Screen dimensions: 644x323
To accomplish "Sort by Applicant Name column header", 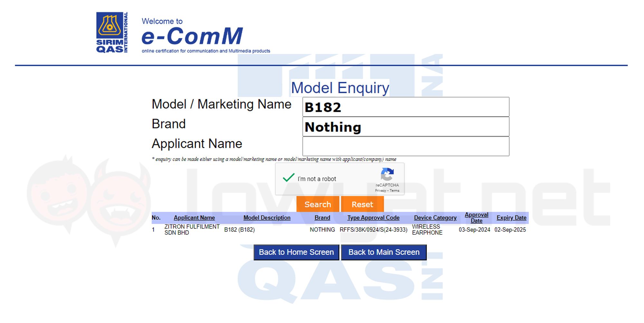I will [194, 218].
